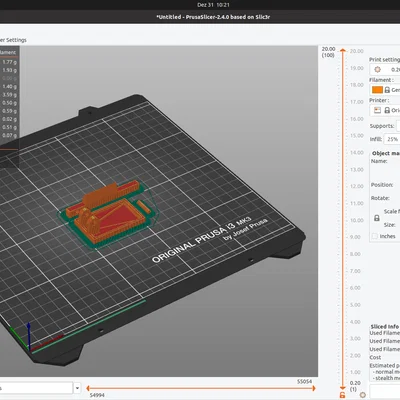Click the printer preset icon
The height and width of the screenshot is (400, 400).
[377, 110]
